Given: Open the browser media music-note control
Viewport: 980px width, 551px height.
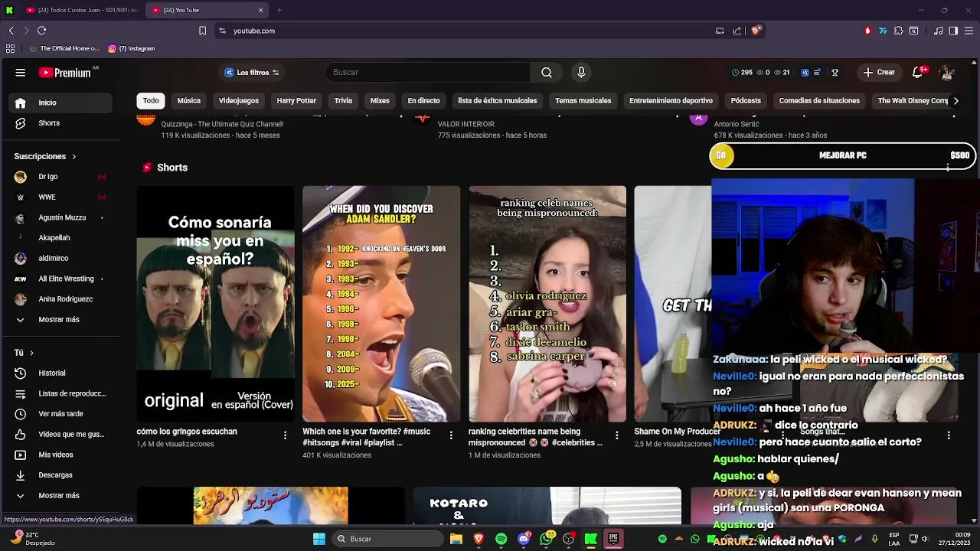Looking at the screenshot, I should point(939,31).
